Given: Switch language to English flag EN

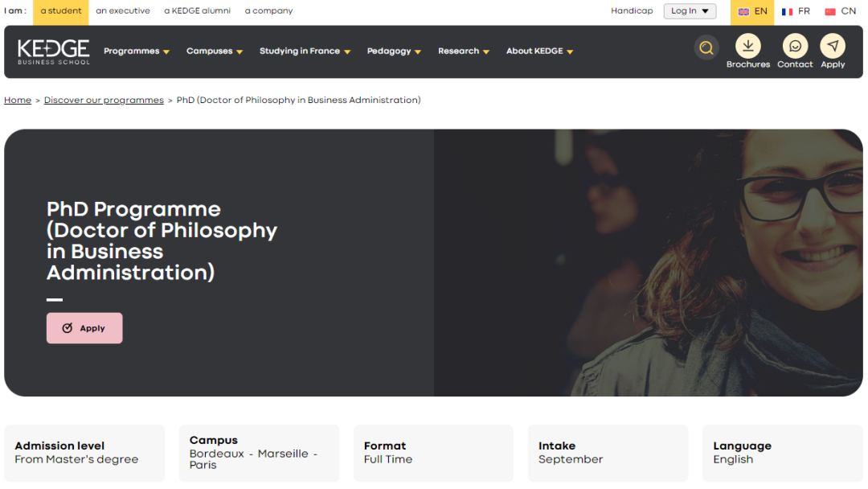Looking at the screenshot, I should pyautogui.click(x=752, y=11).
